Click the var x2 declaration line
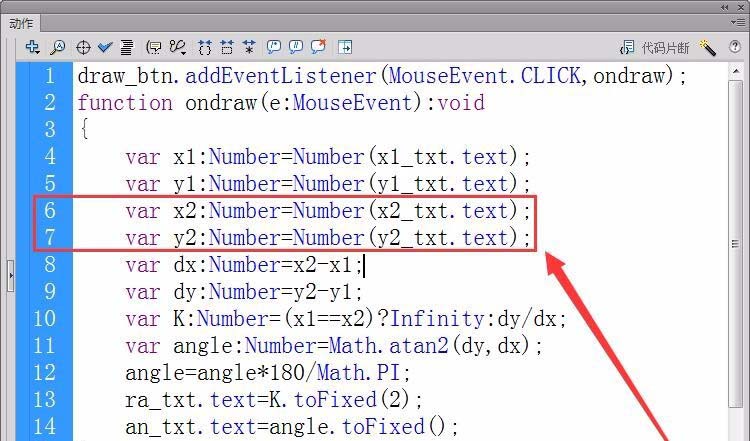The width and height of the screenshot is (750, 441). pos(328,211)
